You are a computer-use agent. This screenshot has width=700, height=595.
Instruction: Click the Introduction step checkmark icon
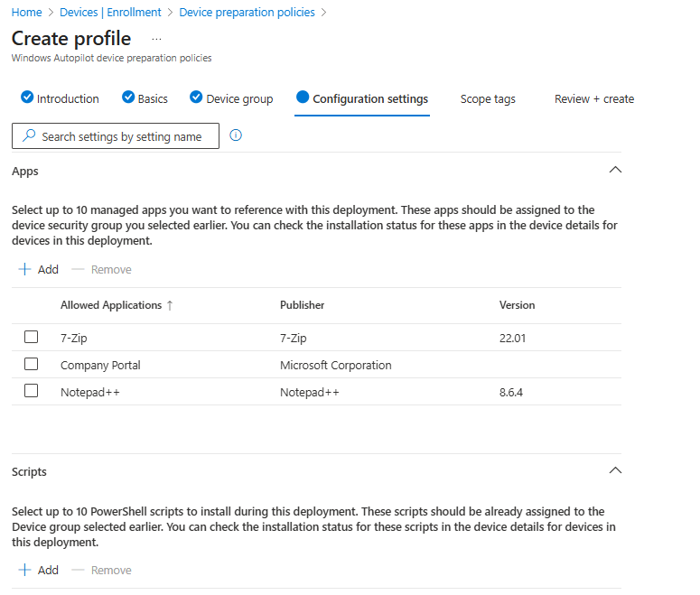click(27, 98)
